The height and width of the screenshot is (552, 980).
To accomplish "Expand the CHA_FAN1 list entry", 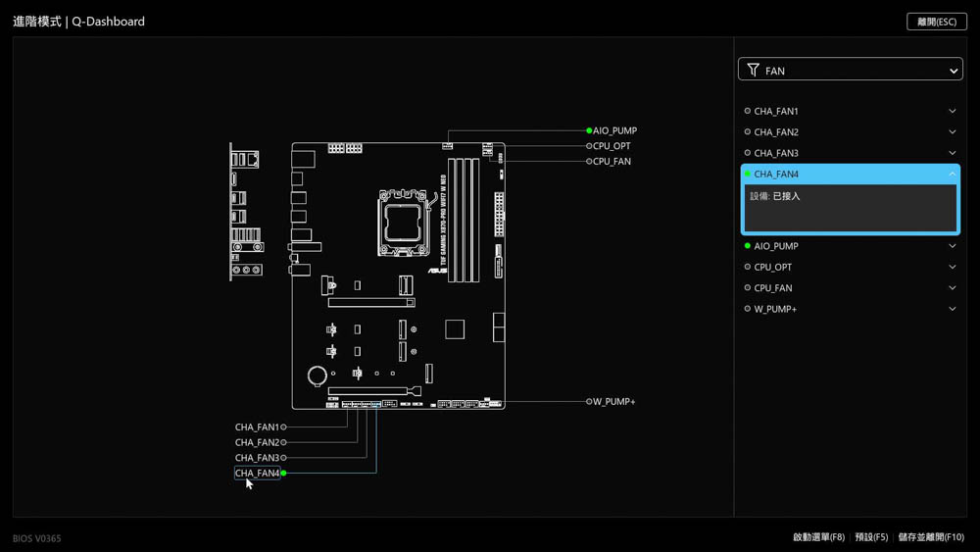I will [x=952, y=112].
